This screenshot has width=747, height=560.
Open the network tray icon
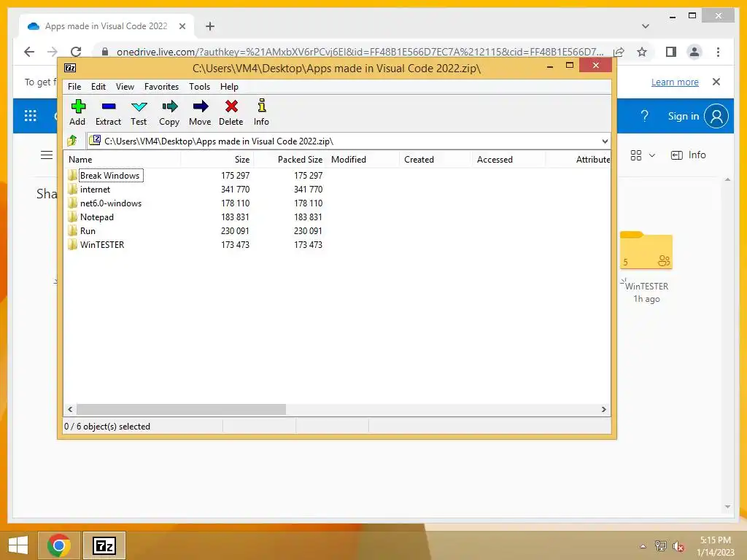661,546
